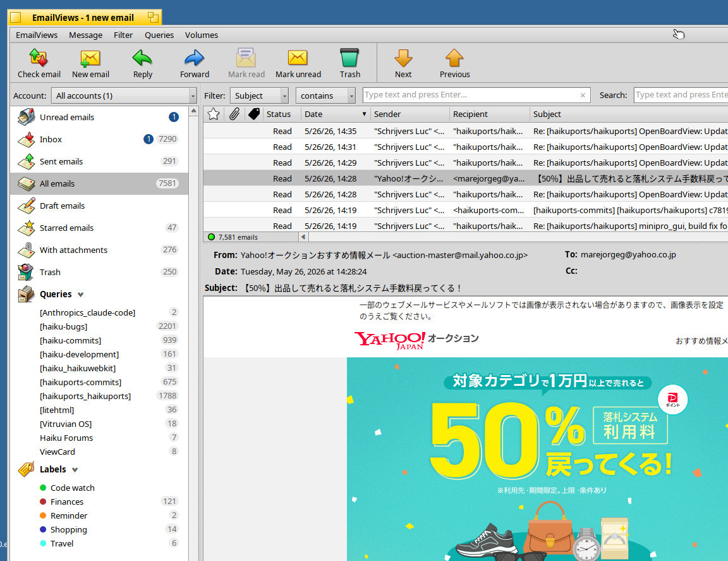This screenshot has width=728, height=561.
Task: Open the Starred emails folder
Action: click(x=99, y=228)
